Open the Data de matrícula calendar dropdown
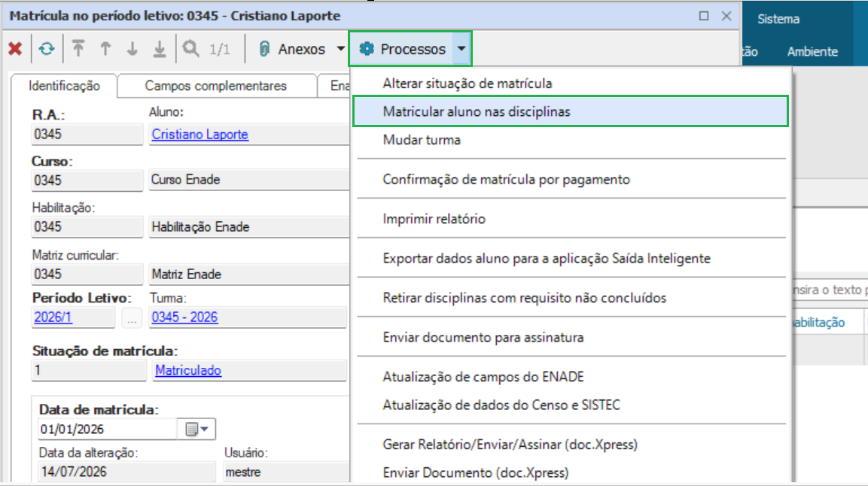Screen dimensions: 868x486 [x=196, y=429]
